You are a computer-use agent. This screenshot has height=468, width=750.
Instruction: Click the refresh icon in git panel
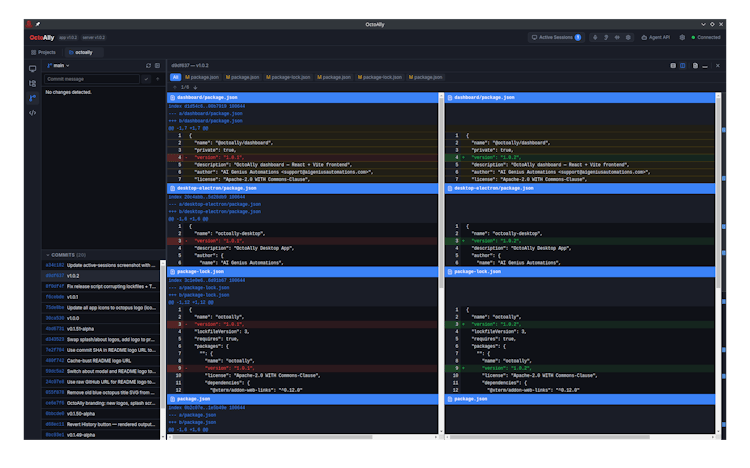click(x=148, y=65)
